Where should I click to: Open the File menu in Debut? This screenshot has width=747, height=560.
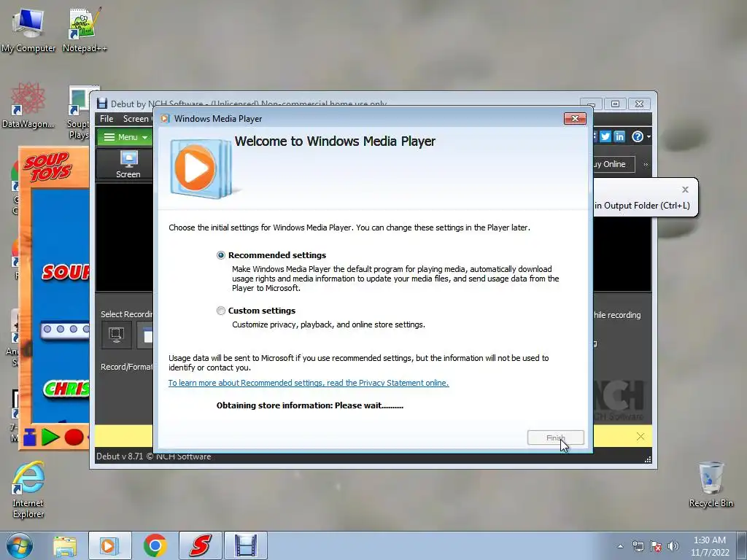coord(107,119)
